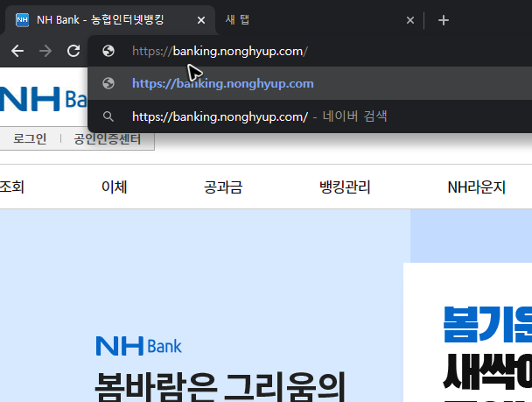Choose the 네이버 검색 search suggestion
The height and width of the screenshot is (402, 532).
310,116
